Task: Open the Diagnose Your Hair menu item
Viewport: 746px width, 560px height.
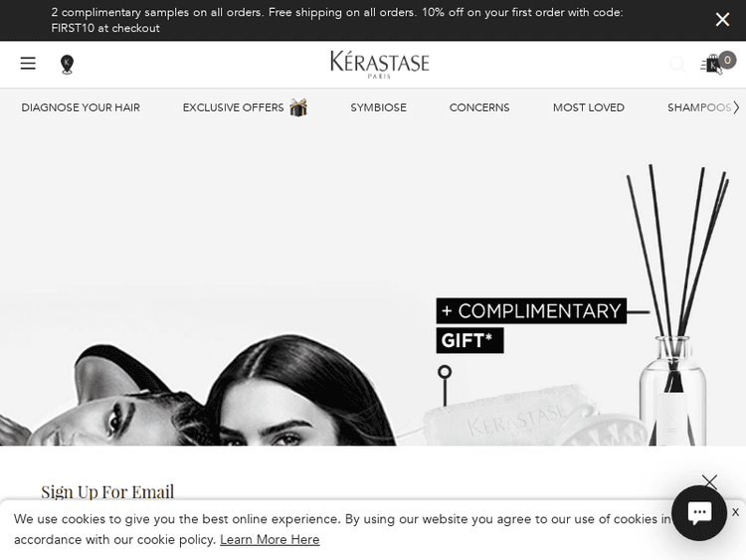Action: pyautogui.click(x=81, y=107)
